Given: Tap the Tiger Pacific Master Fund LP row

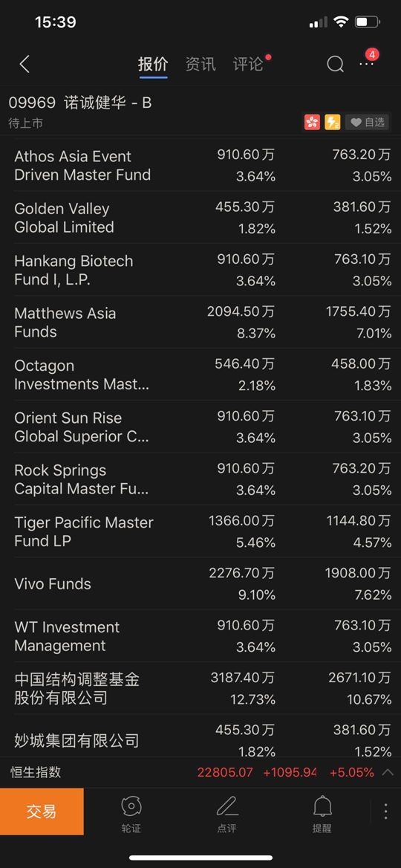Looking at the screenshot, I should pyautogui.click(x=200, y=531).
